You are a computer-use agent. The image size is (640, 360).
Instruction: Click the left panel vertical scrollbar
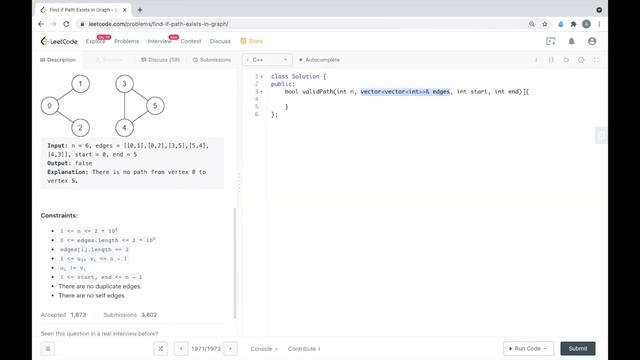pyautogui.click(x=235, y=263)
